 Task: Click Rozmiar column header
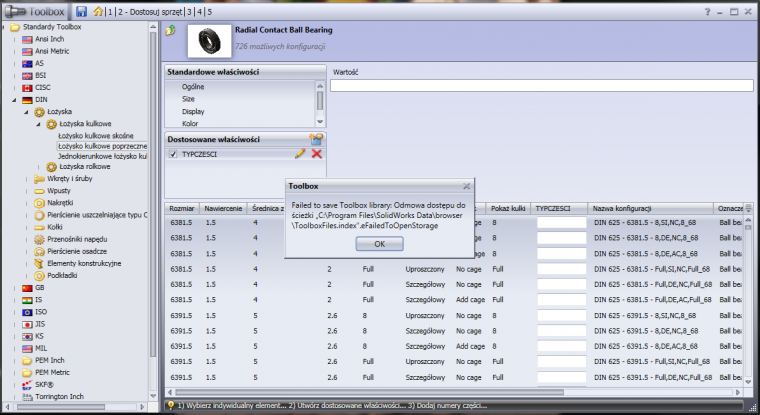pyautogui.click(x=182, y=208)
